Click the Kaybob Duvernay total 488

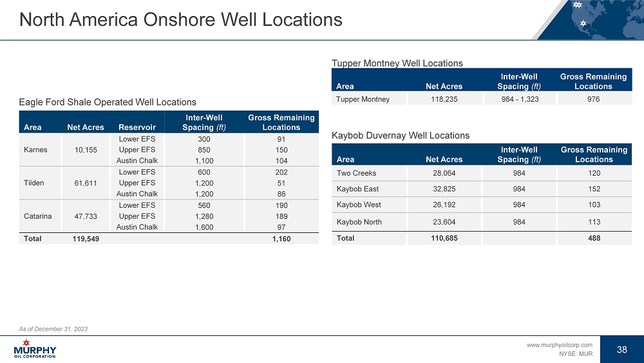pos(593,238)
